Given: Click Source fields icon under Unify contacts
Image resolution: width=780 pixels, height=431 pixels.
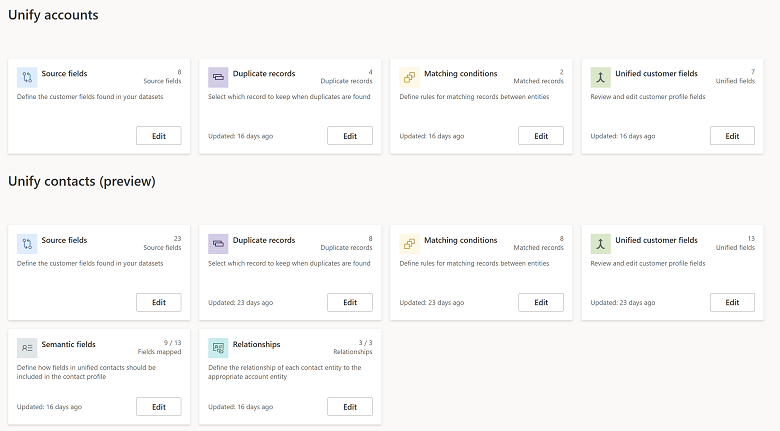Looking at the screenshot, I should coord(27,244).
